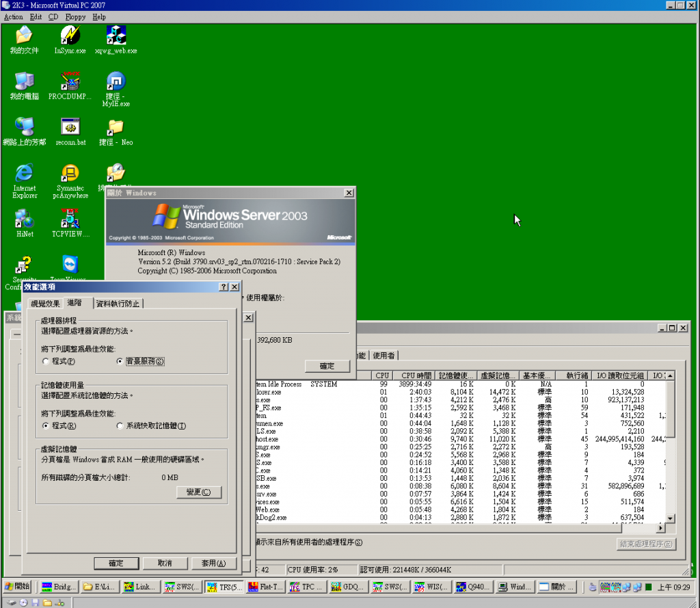700x608 pixels.
Task: Open 捷徑 - Neo folder shortcut
Action: pos(116,132)
